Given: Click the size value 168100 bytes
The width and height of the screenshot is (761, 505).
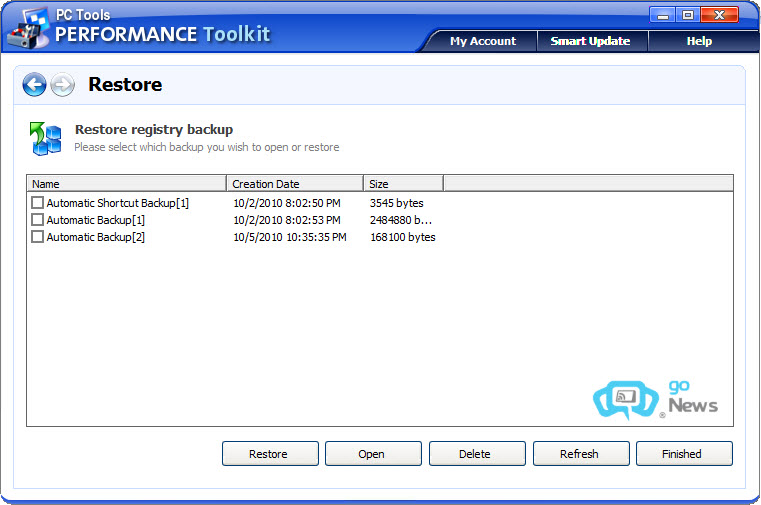Looking at the screenshot, I should coord(403,237).
